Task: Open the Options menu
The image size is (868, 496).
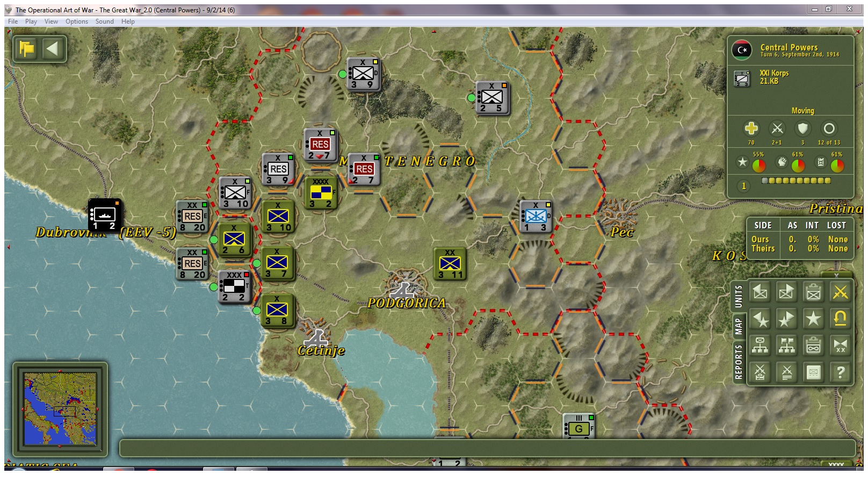Action: (x=77, y=21)
